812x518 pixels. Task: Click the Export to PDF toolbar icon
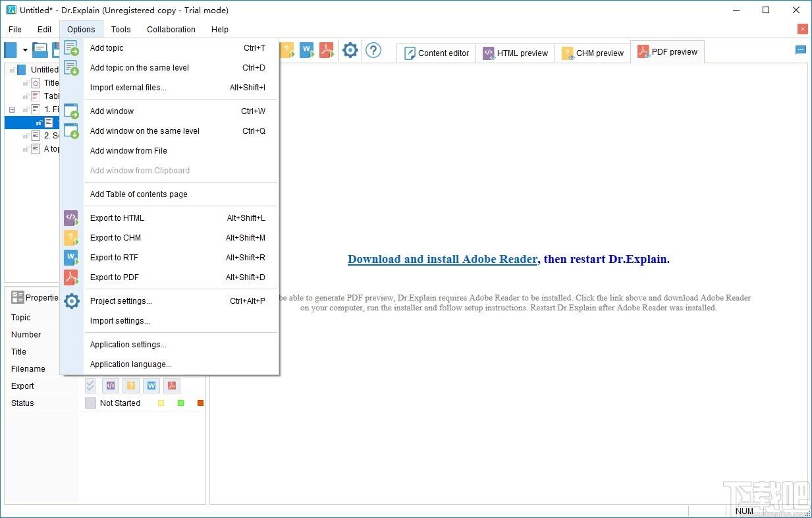coord(327,50)
